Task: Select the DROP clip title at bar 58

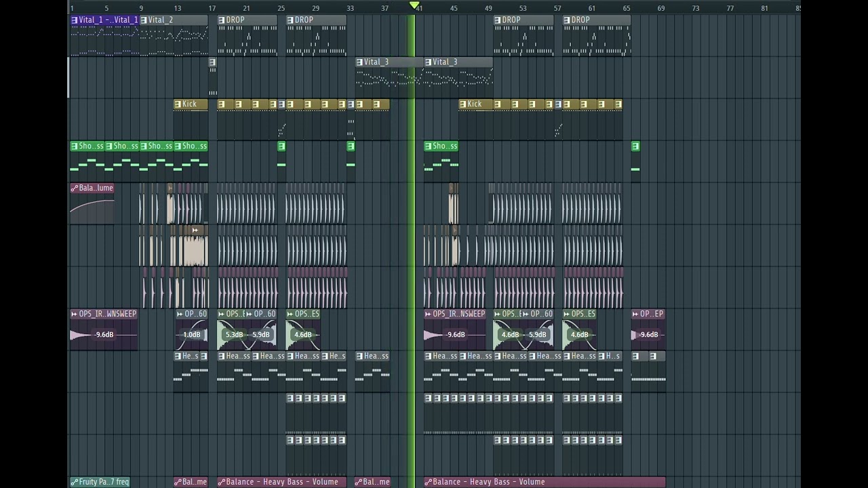Action: pos(580,20)
